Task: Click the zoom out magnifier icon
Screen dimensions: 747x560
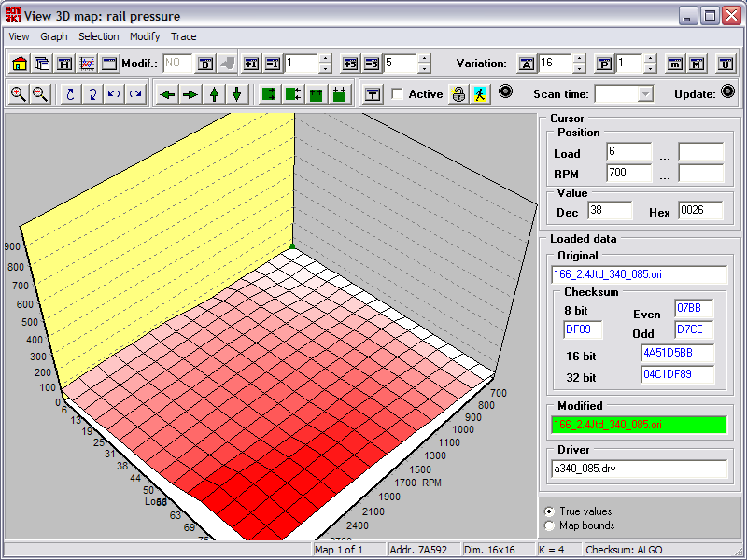Action: pos(40,94)
